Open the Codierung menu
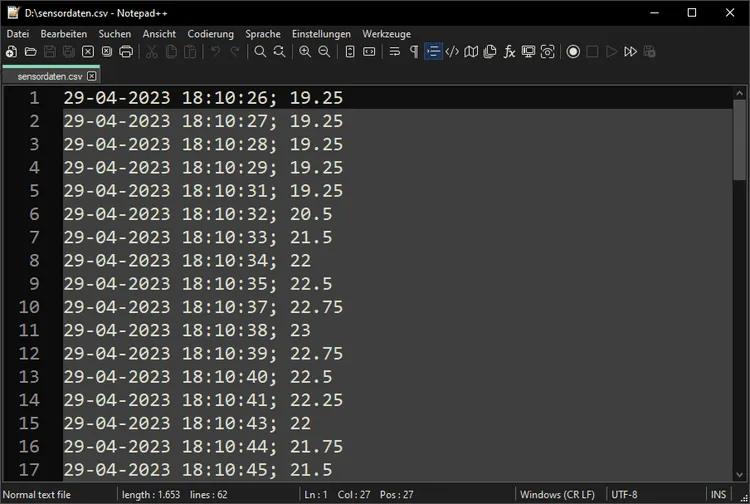750x504 pixels. (x=210, y=34)
